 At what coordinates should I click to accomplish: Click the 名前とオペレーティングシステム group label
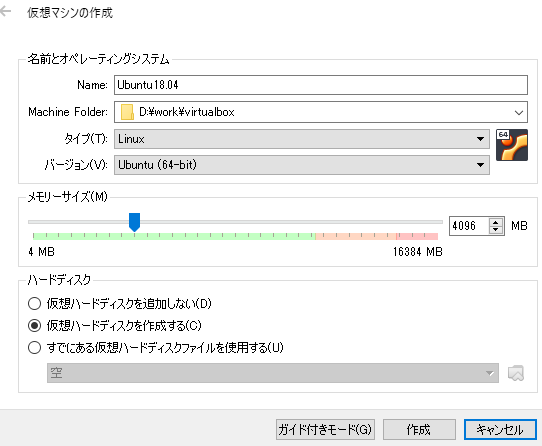tap(99, 59)
